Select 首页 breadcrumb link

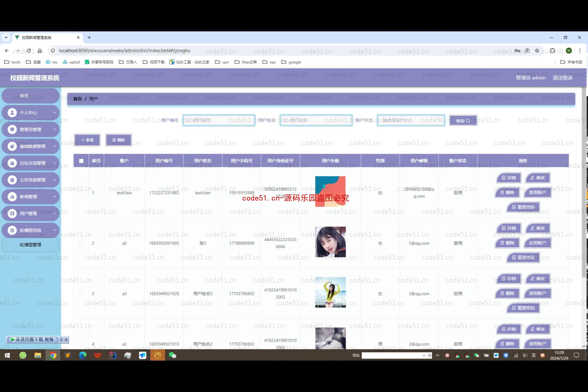(x=78, y=98)
